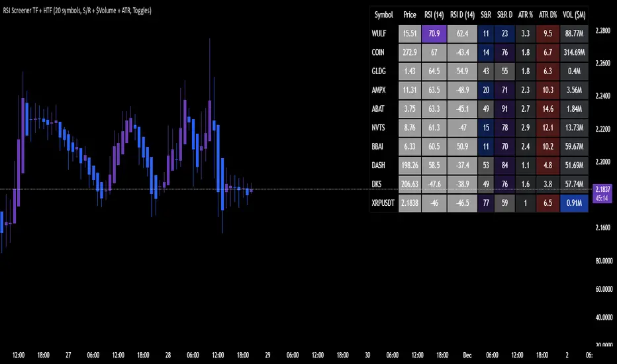Click the 2.2200 price axis label
617x364 pixels.
click(603, 129)
